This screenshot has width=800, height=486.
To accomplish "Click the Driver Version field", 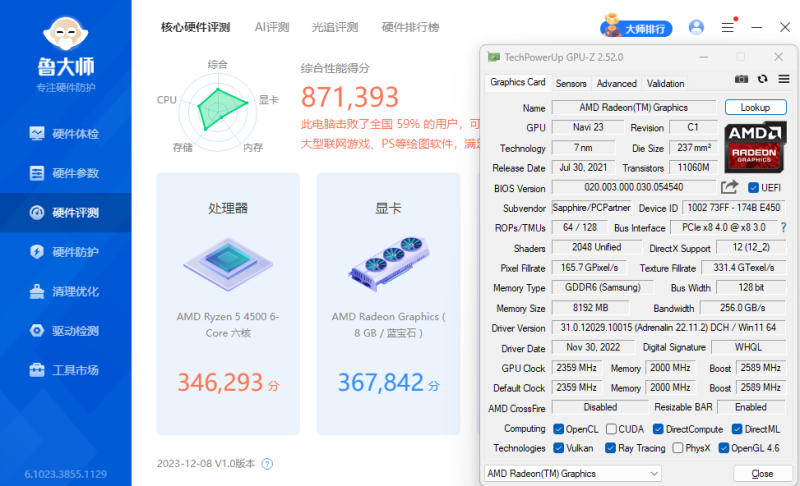I will click(668, 327).
